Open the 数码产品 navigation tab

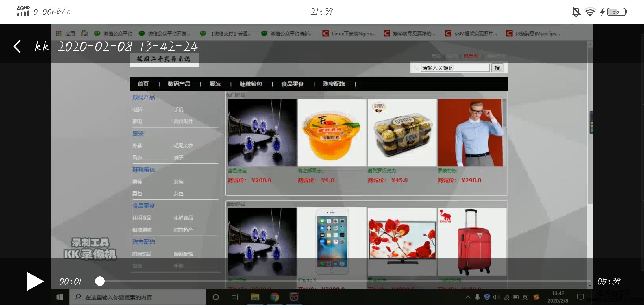179,84
